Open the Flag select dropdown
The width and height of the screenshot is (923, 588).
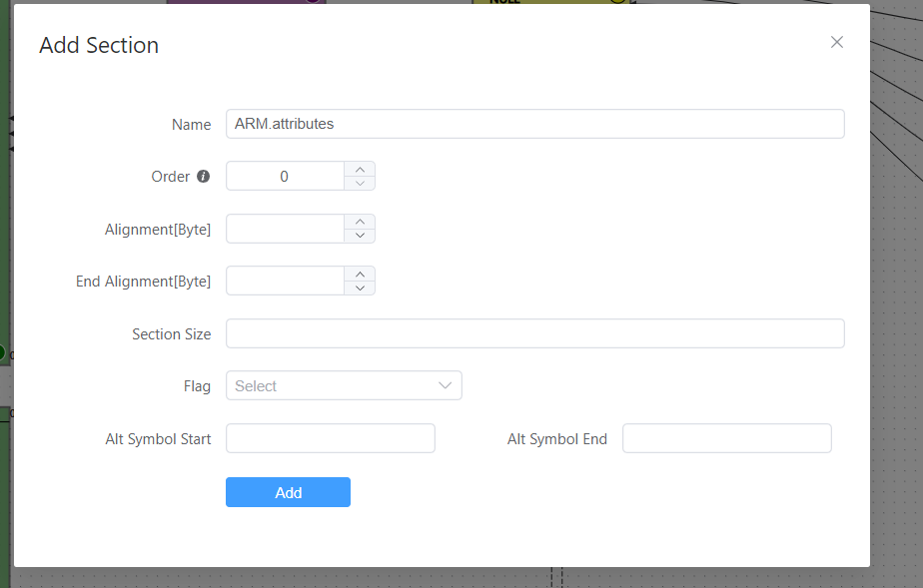pyautogui.click(x=344, y=386)
